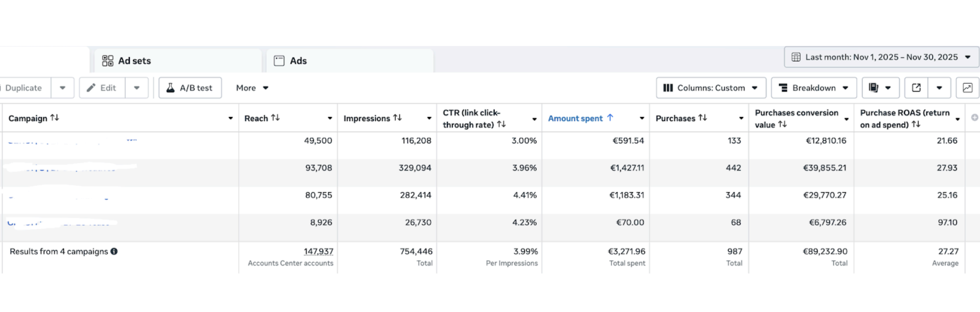
Task: Open the Amount spent column options chevron
Action: point(642,118)
